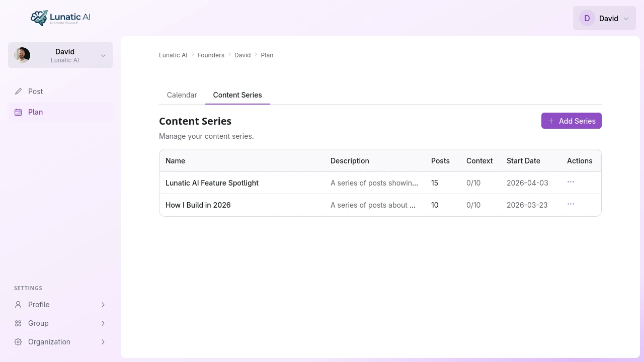The height and width of the screenshot is (362, 644).
Task: Click the posts count 15
Action: [435, 183]
